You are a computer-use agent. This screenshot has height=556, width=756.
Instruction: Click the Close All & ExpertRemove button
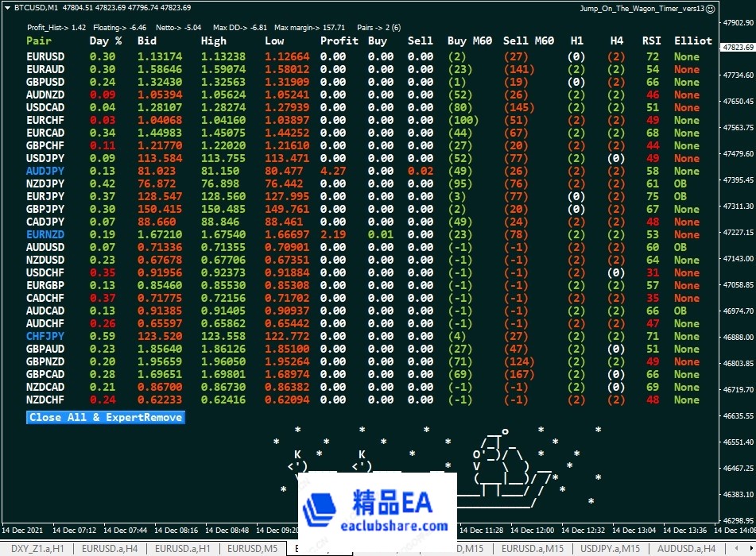click(105, 417)
